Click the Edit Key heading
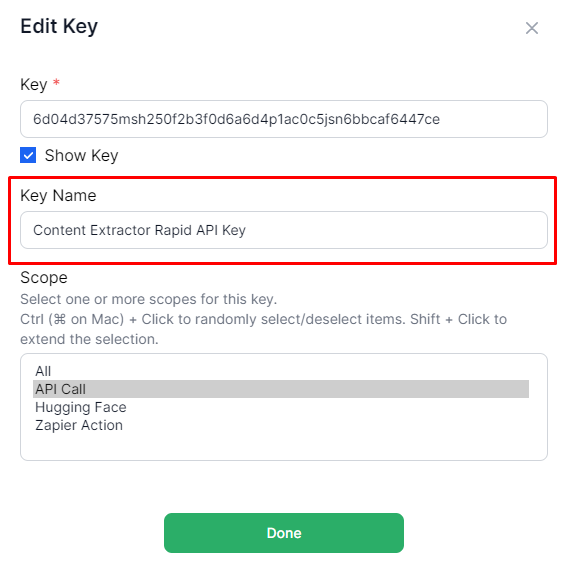Screen dimensions: 566x570 [59, 27]
